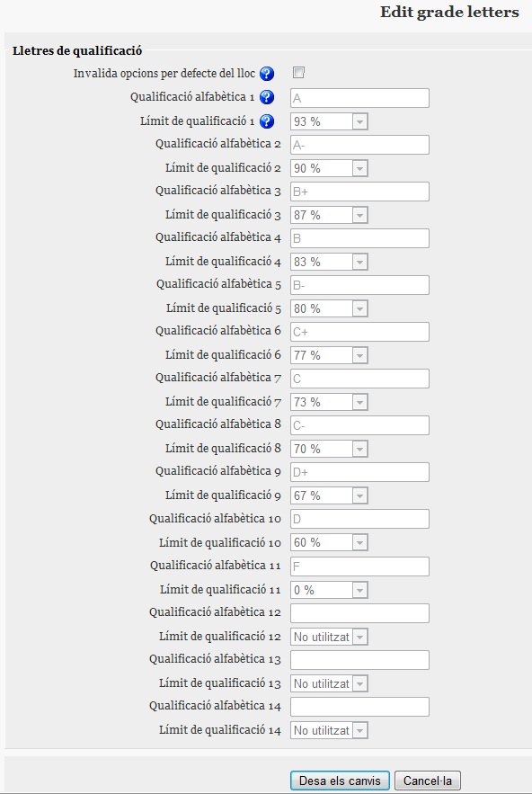Image resolution: width=532 pixels, height=794 pixels.
Task: Expand Límit de qualificació 1 dropdown showing 93 %
Action: pyautogui.click(x=329, y=121)
